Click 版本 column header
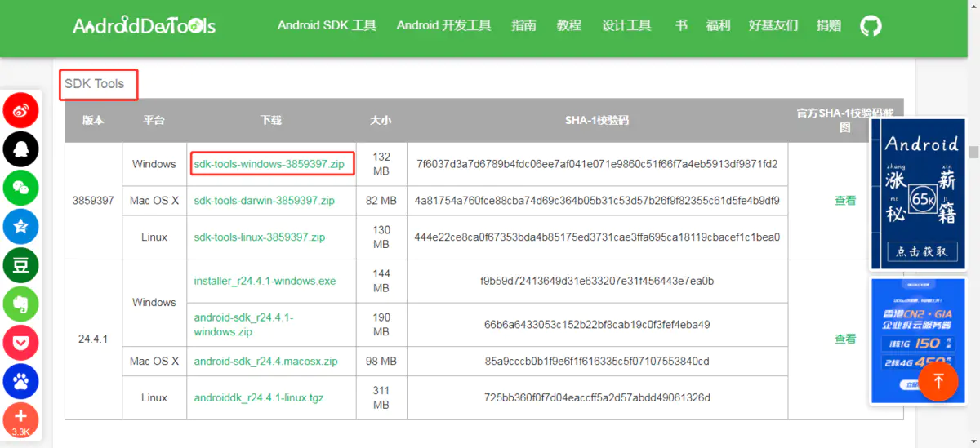This screenshot has width=980, height=448. pos(93,120)
